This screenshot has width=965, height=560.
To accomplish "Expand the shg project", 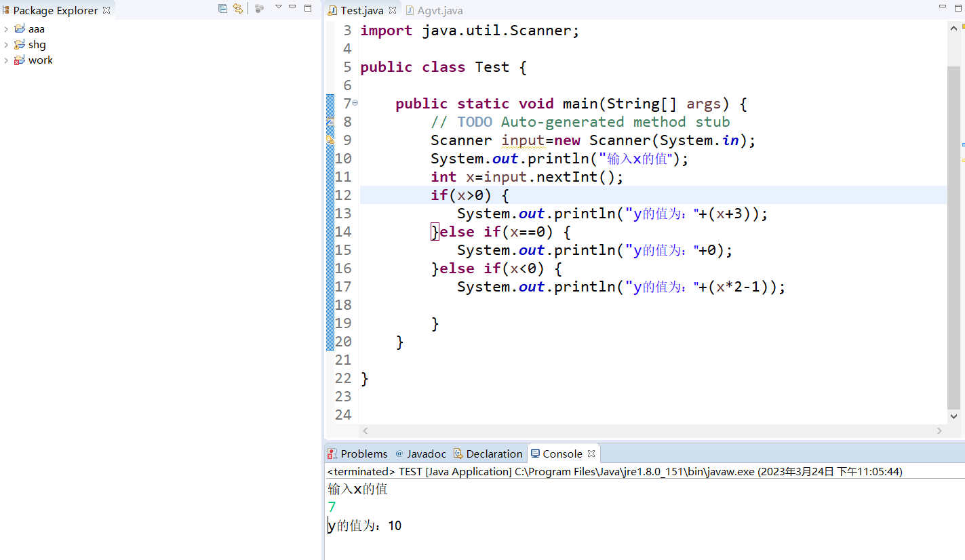I will [x=6, y=45].
